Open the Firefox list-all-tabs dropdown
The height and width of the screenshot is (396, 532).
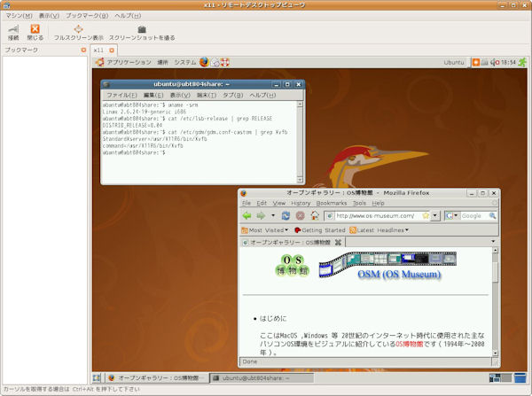tap(493, 241)
